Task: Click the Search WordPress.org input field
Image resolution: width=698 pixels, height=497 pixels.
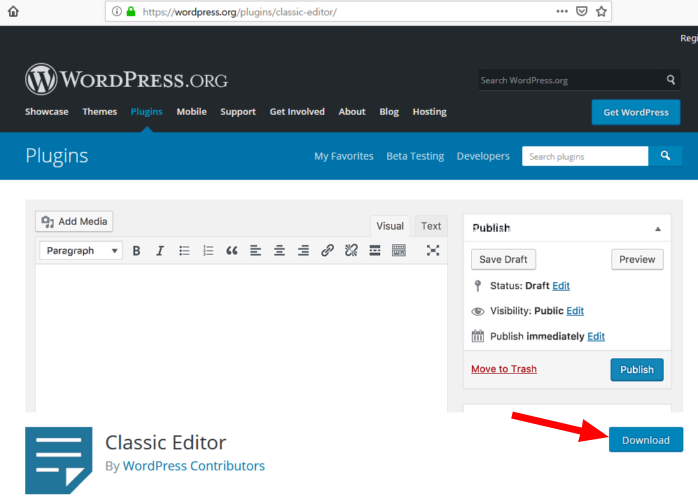Action: point(572,80)
